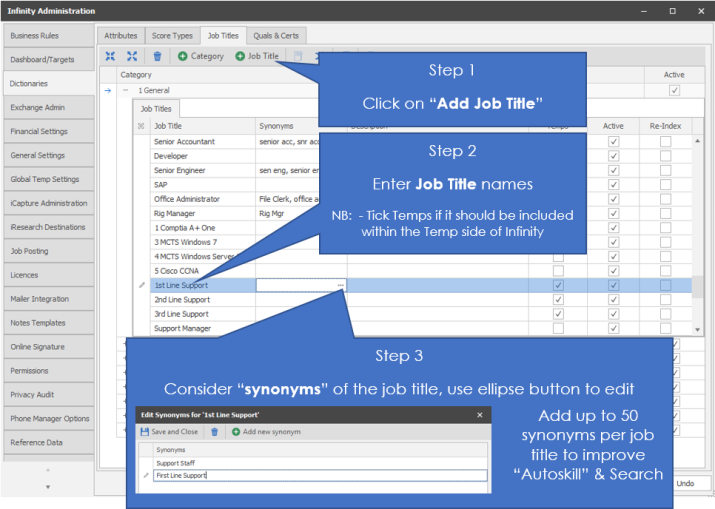715x509 pixels.
Task: Expand sidebar list with bottom down arrow
Action: (x=48, y=487)
